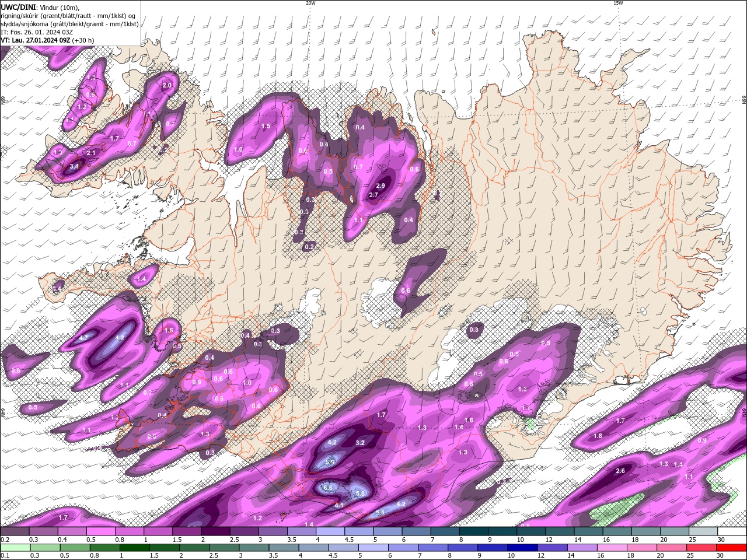This screenshot has width=747, height=560.
Task: Click the 3.2 precipitation value on the map
Action: point(360,443)
